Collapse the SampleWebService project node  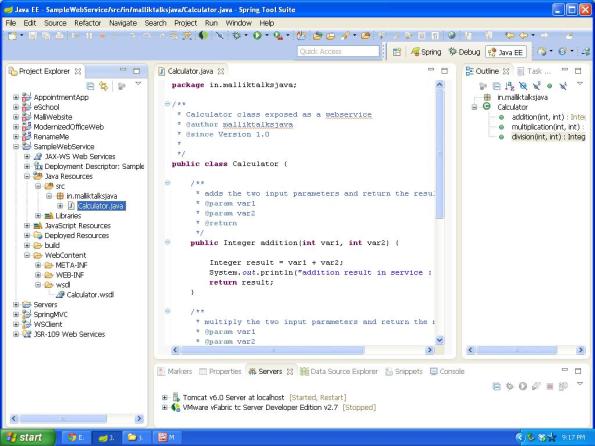(16, 147)
